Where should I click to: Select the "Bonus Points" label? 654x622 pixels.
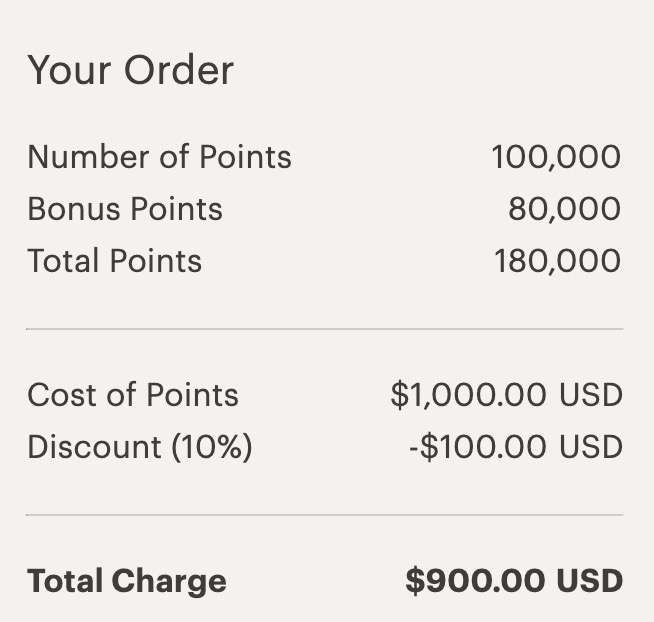pyautogui.click(x=125, y=209)
